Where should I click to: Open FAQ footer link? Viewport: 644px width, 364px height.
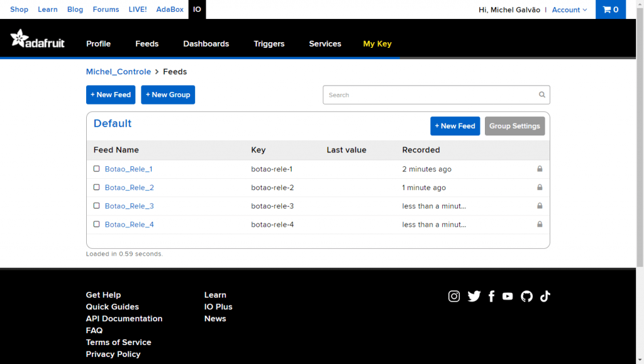click(x=94, y=331)
